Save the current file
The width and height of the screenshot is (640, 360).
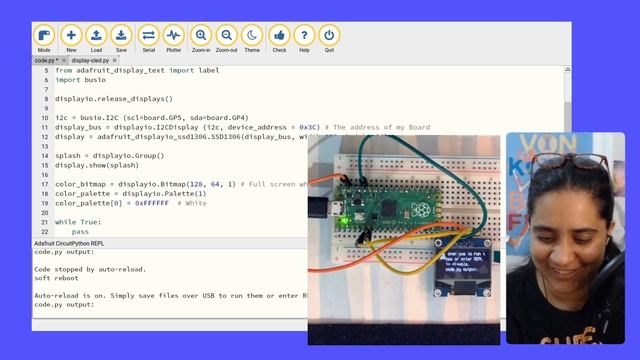pyautogui.click(x=121, y=39)
